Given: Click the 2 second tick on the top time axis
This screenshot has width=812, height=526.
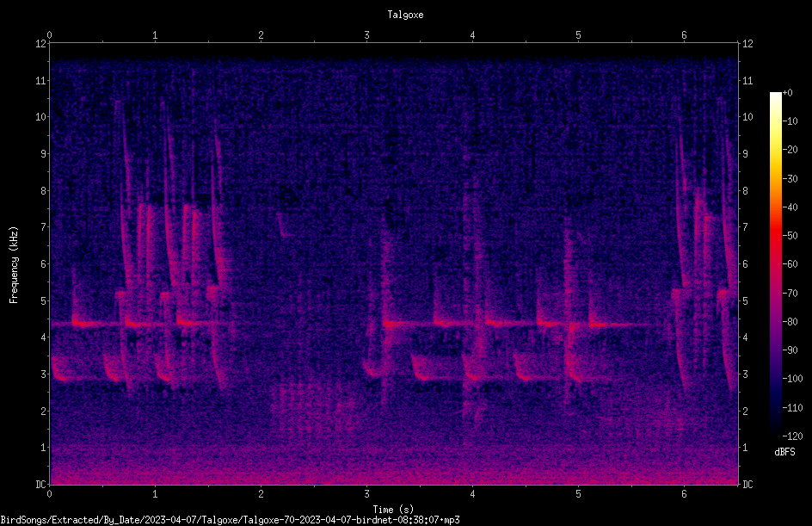Looking at the screenshot, I should coord(261,35).
